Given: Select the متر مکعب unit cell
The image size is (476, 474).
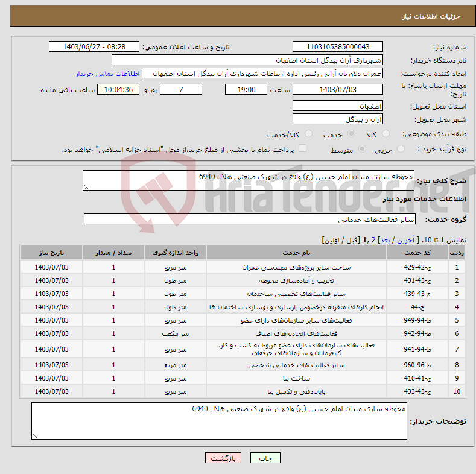Looking at the screenshot, I should (x=175, y=334).
